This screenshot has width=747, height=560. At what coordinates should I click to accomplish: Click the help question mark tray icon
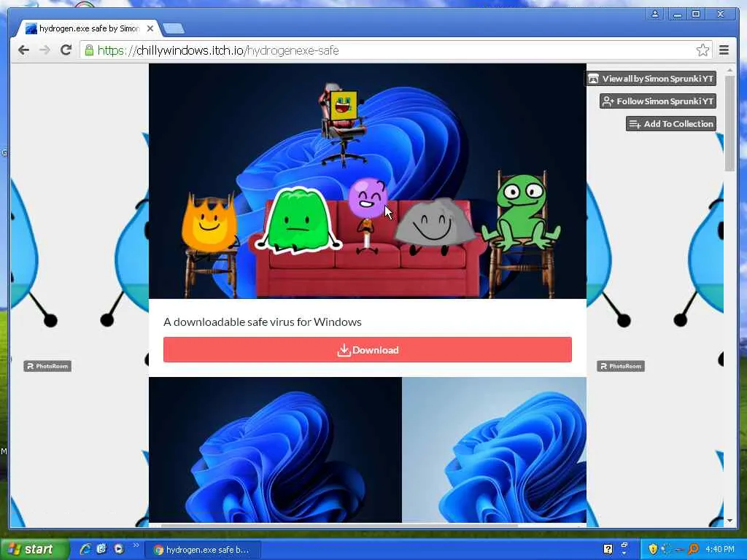click(x=608, y=550)
